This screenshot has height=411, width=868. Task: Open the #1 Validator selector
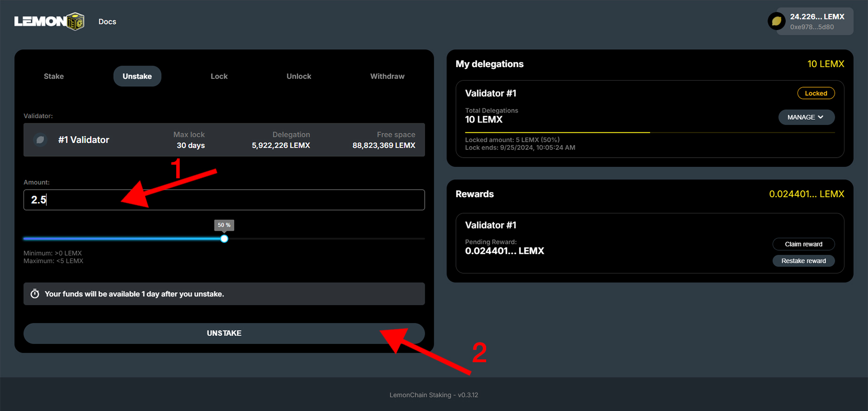coord(224,140)
